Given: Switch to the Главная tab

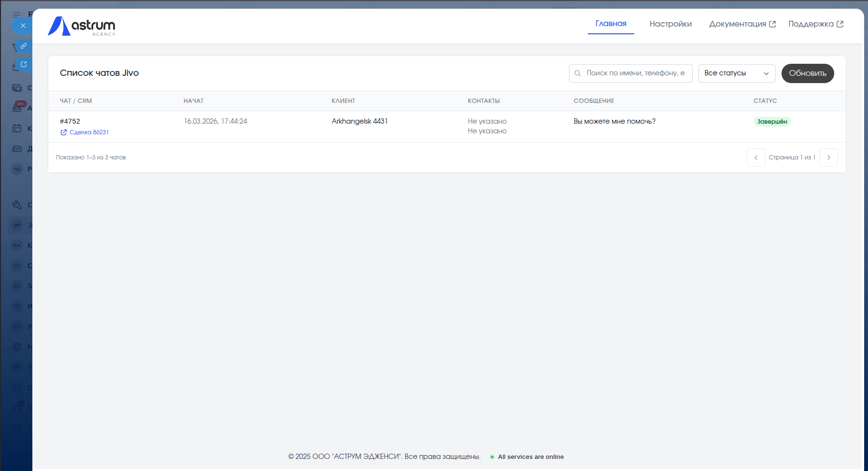Looking at the screenshot, I should click(611, 24).
